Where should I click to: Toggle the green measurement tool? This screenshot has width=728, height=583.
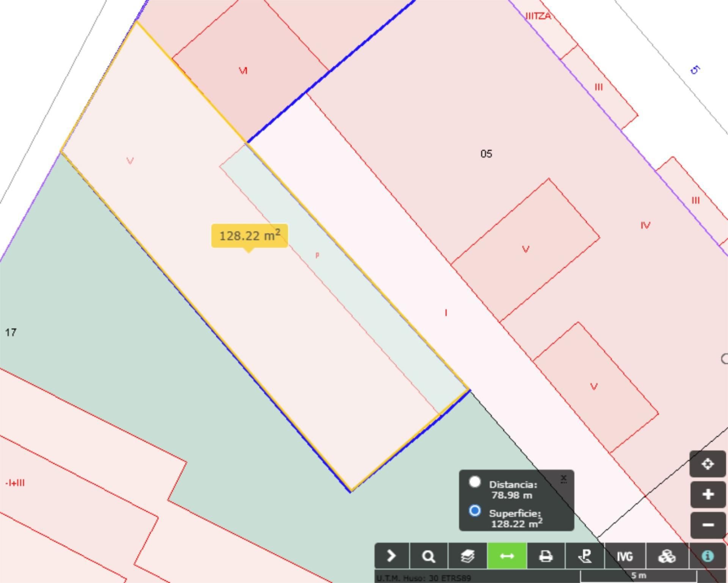pos(507,556)
